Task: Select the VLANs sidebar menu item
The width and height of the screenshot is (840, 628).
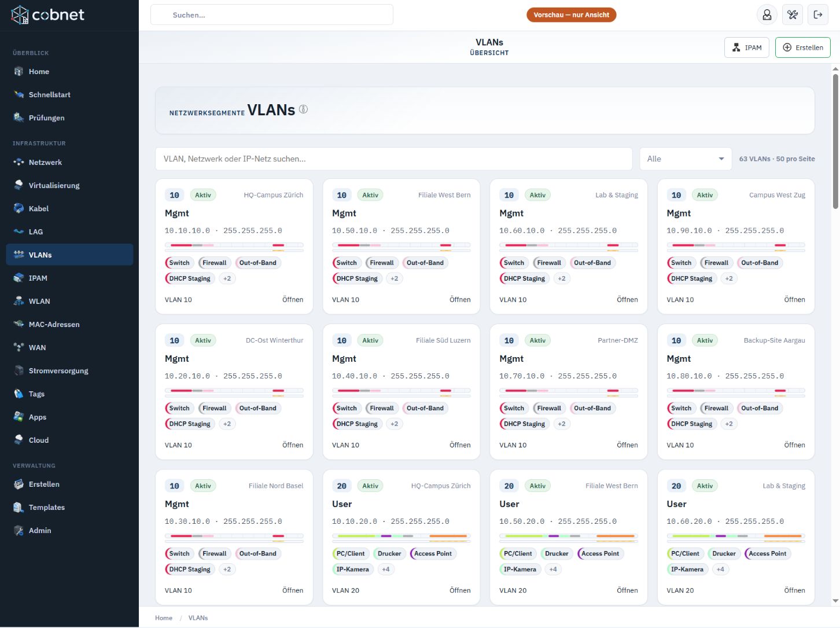Action: 69,255
